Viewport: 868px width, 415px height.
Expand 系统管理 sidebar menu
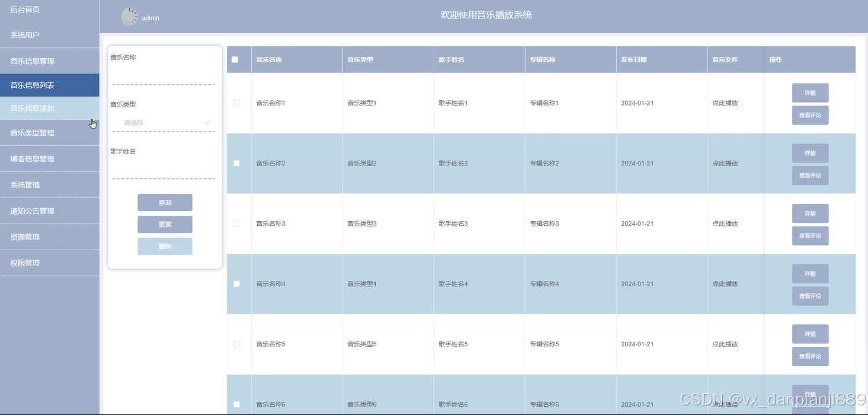tap(50, 185)
